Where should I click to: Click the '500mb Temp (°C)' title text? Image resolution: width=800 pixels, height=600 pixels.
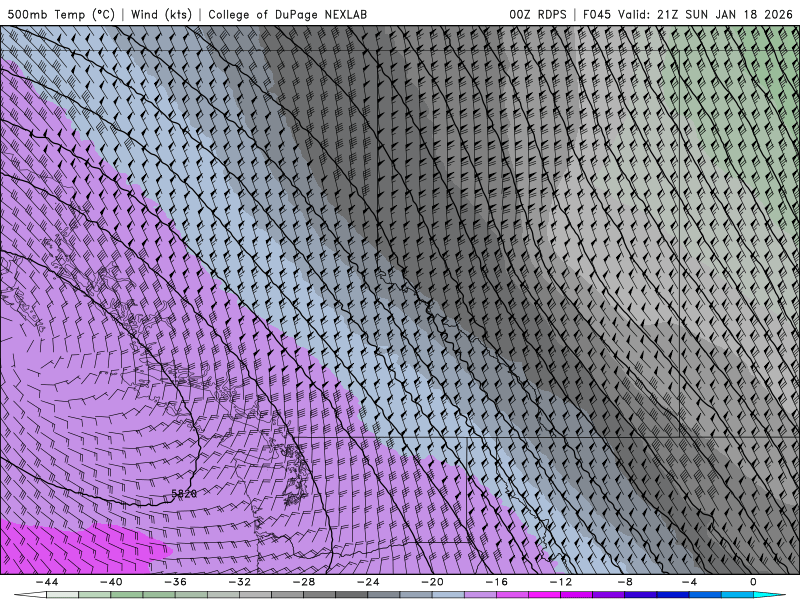[61, 14]
